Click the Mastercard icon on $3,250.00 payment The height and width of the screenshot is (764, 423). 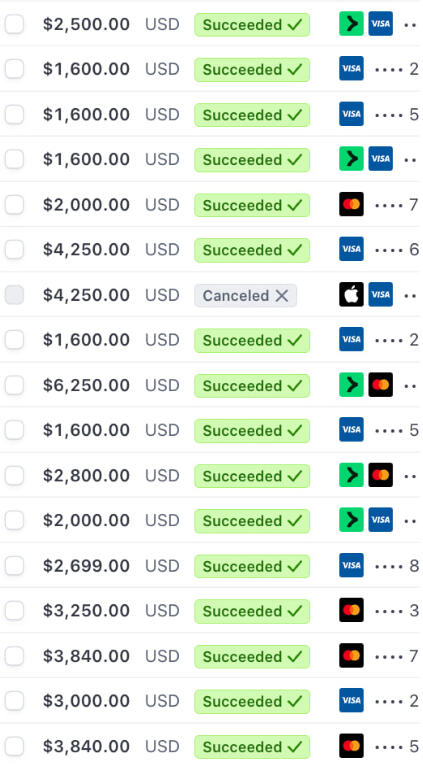(x=351, y=610)
